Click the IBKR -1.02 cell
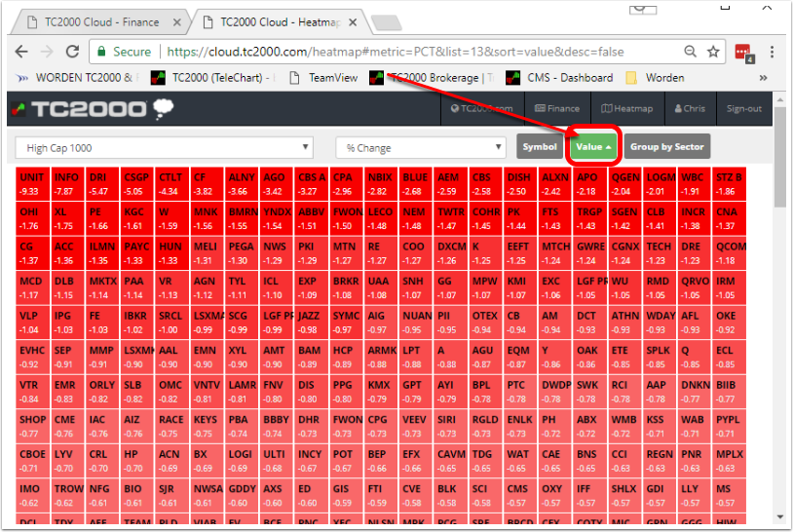Screen dimensions: 793x532 [137, 323]
